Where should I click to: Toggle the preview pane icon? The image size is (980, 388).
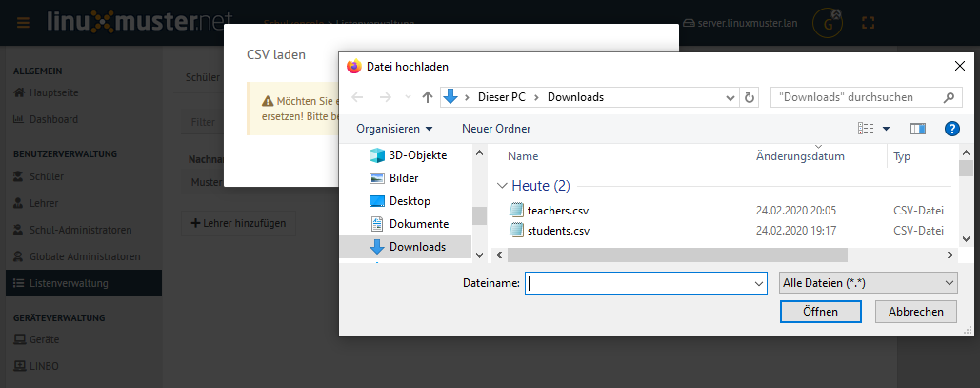tap(918, 129)
